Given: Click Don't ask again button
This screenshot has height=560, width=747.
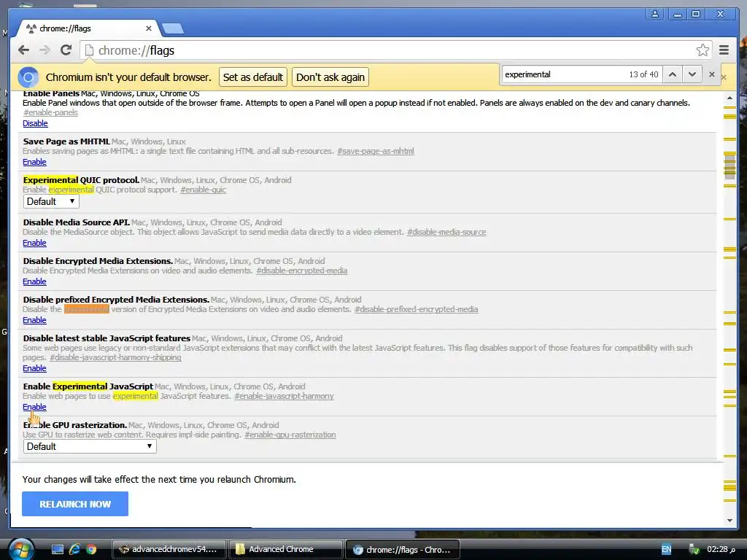Looking at the screenshot, I should pos(330,77).
